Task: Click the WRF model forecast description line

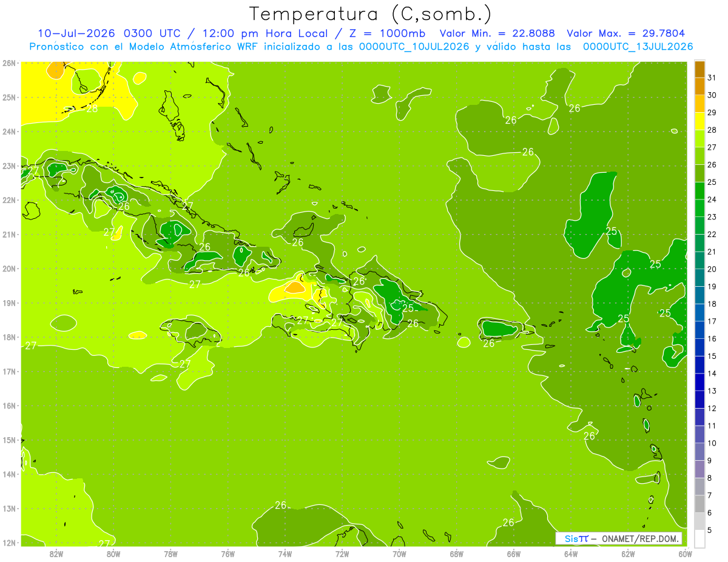Action: coord(361,46)
